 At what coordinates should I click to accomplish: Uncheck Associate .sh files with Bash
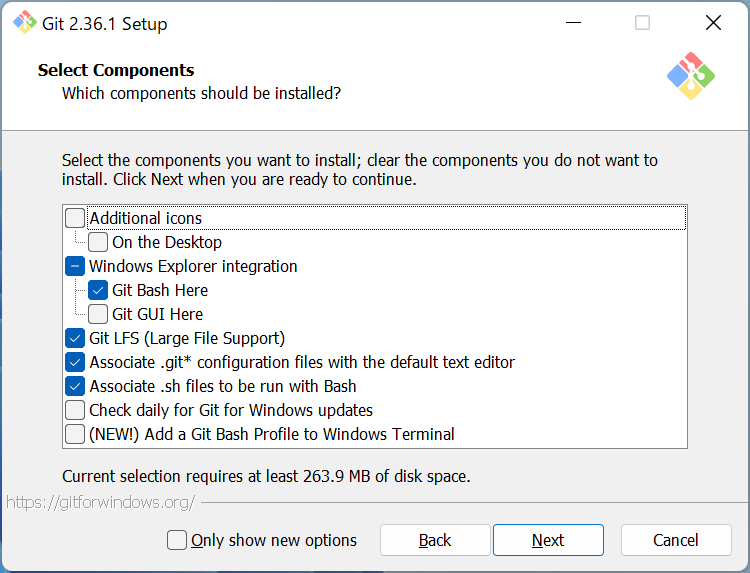click(75, 386)
